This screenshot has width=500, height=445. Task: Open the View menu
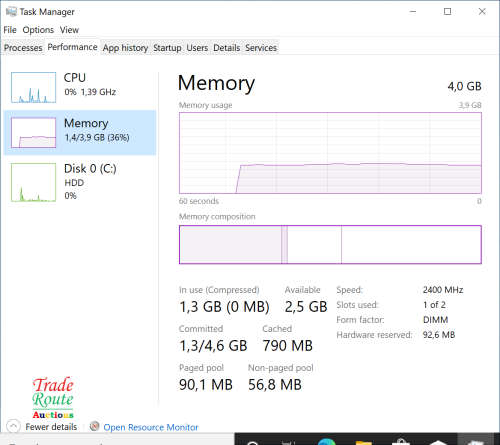(x=69, y=30)
